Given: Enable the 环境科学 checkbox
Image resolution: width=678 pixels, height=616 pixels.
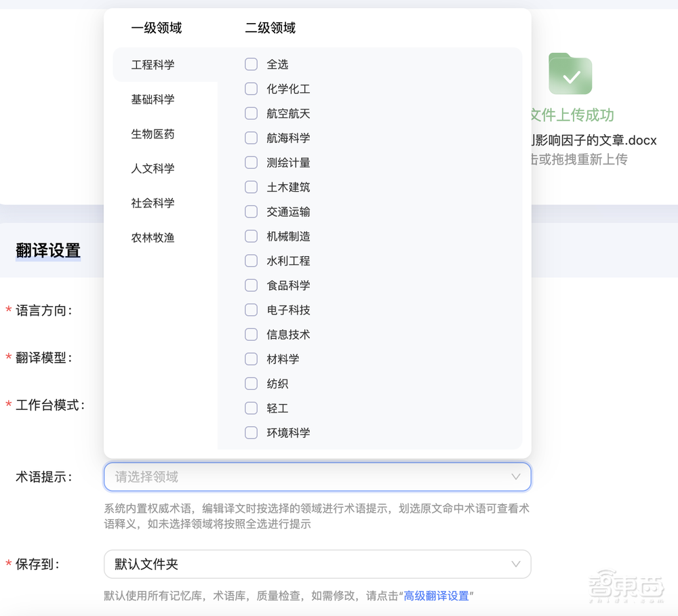Looking at the screenshot, I should tap(251, 432).
